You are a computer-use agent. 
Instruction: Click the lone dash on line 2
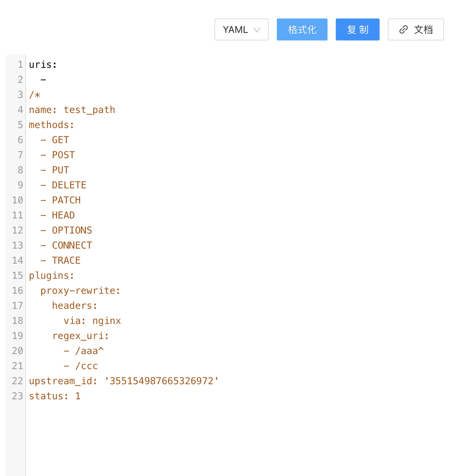point(43,79)
